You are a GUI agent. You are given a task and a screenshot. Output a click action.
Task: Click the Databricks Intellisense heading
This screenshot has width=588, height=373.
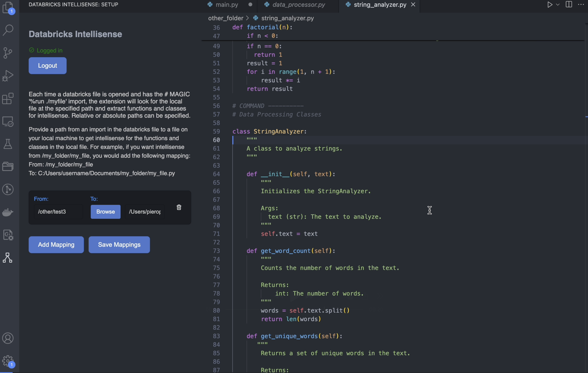click(x=75, y=34)
